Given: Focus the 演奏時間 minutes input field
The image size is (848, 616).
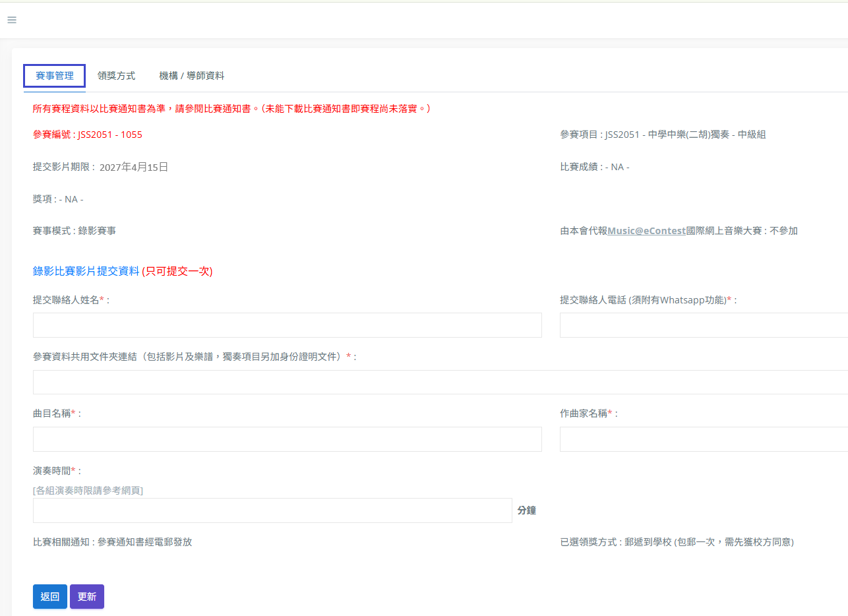Looking at the screenshot, I should [x=272, y=510].
